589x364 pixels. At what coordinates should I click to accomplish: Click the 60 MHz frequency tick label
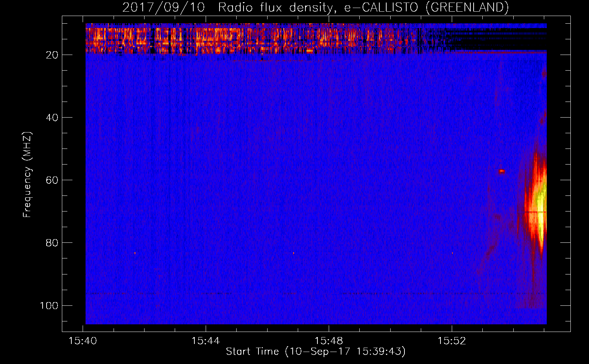[x=52, y=180]
